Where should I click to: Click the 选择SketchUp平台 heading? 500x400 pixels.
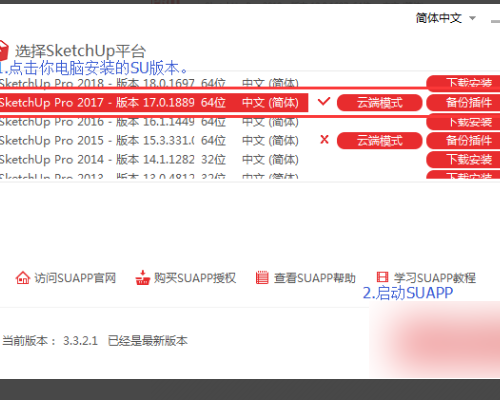click(x=81, y=51)
